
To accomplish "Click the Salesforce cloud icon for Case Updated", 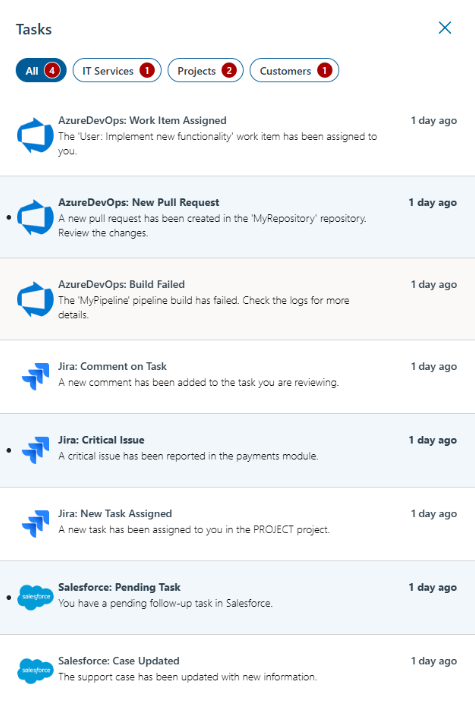I will 36,671.
